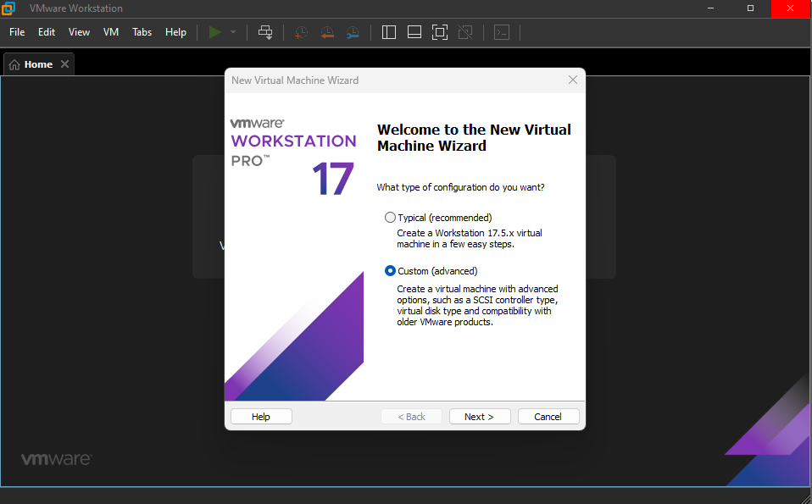Click the green Power On play icon
The image size is (812, 504).
(215, 32)
